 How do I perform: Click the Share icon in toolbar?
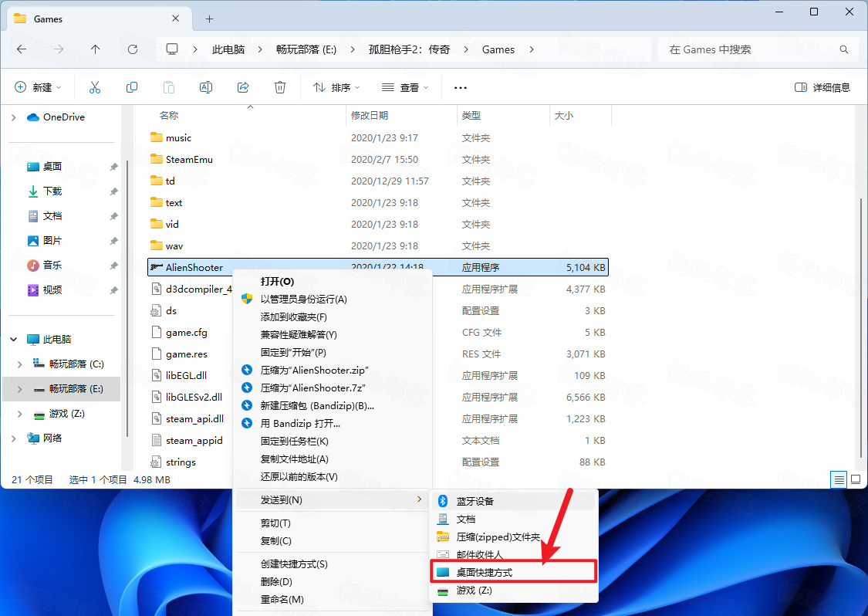pyautogui.click(x=243, y=87)
